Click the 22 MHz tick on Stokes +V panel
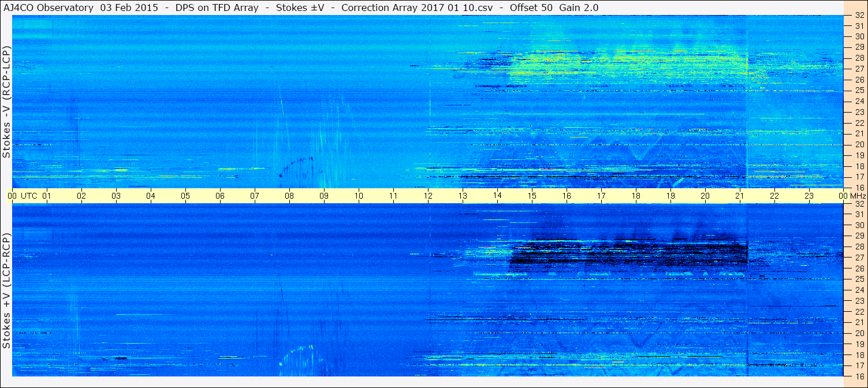 859,312
